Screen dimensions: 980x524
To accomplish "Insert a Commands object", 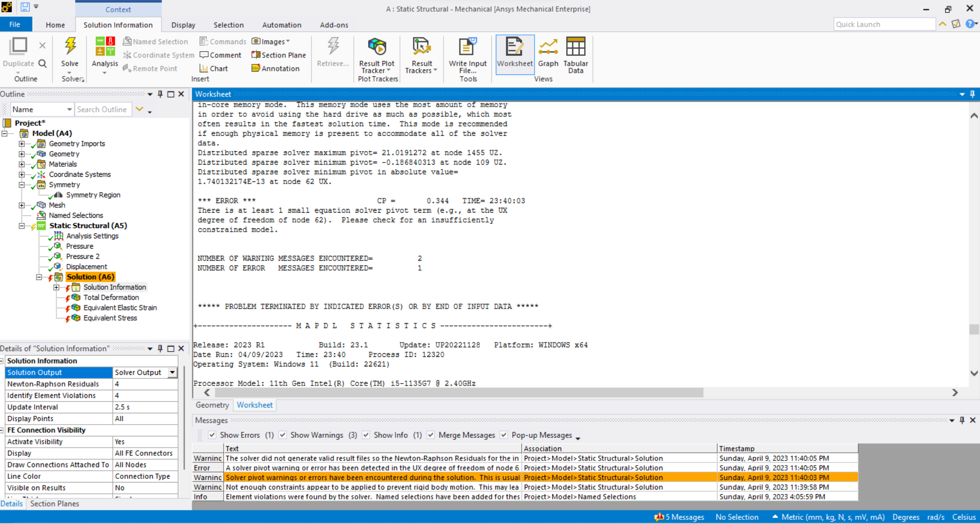I will point(223,42).
